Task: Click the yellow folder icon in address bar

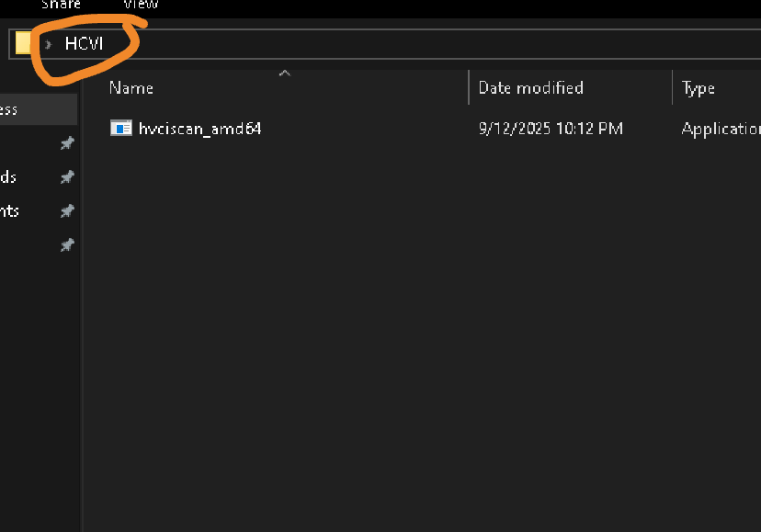Action: point(22,43)
